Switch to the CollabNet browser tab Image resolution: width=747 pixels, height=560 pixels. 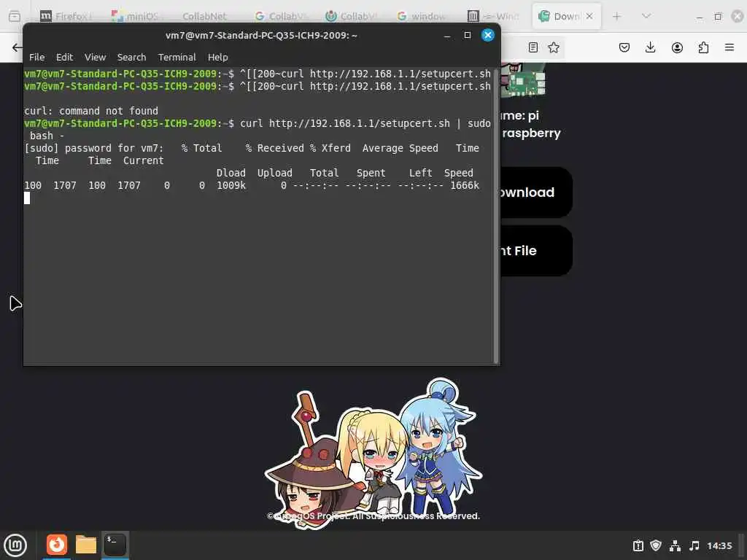[x=205, y=16]
